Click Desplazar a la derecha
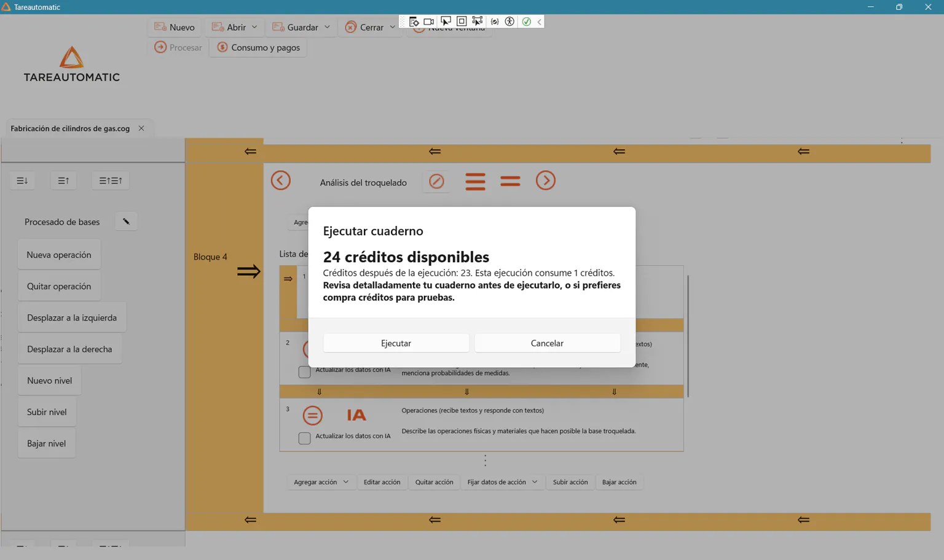Viewport: 944px width, 560px height. tap(69, 349)
